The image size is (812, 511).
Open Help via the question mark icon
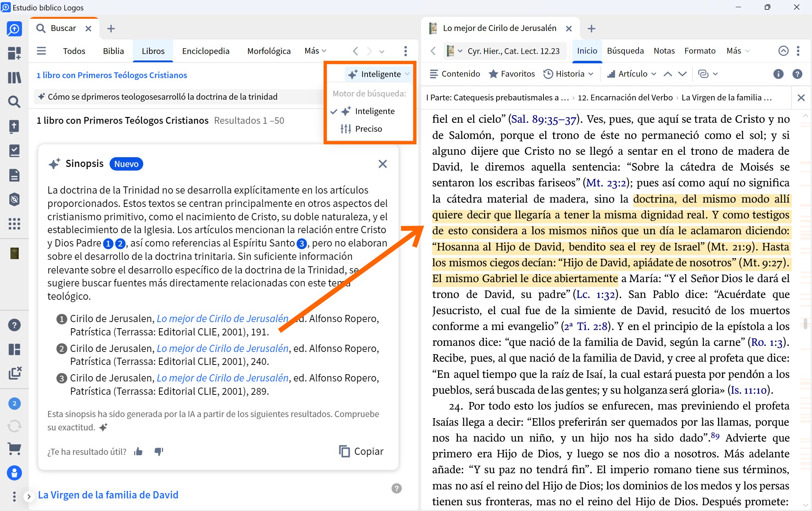14,325
